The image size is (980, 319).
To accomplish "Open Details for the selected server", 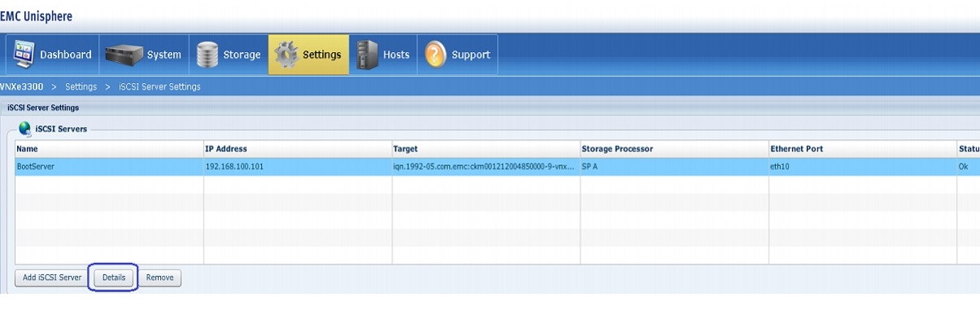I will tap(114, 277).
